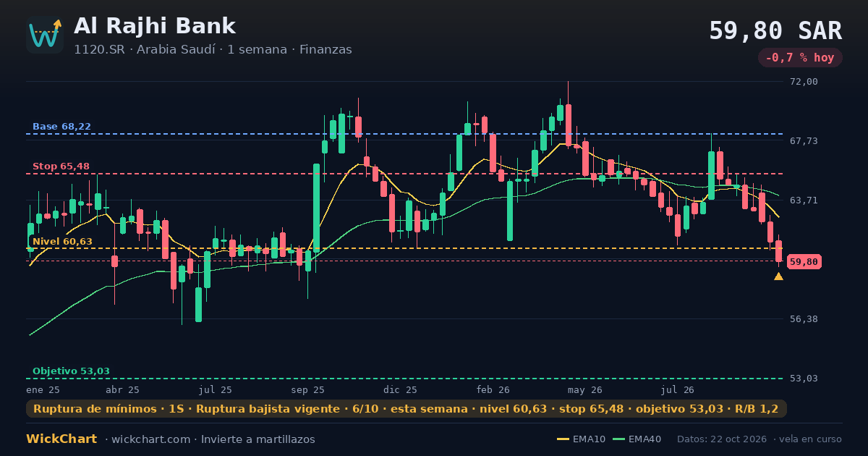Click the dic 25 date axis label
This screenshot has height=456, width=868.
coord(401,389)
